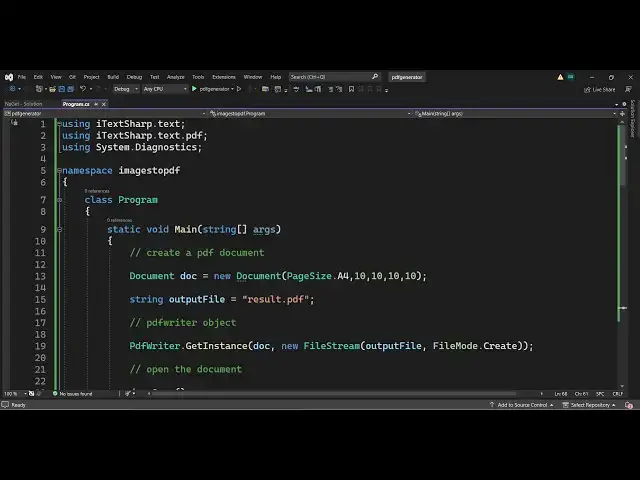Open the Main(string[] args) member dropdown
This screenshot has width=640, height=480.
point(515,113)
